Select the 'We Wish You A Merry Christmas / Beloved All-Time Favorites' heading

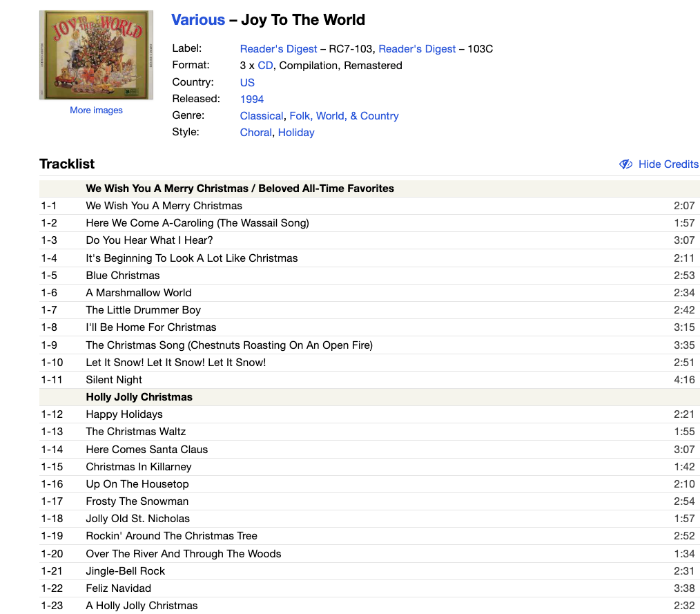coord(240,189)
